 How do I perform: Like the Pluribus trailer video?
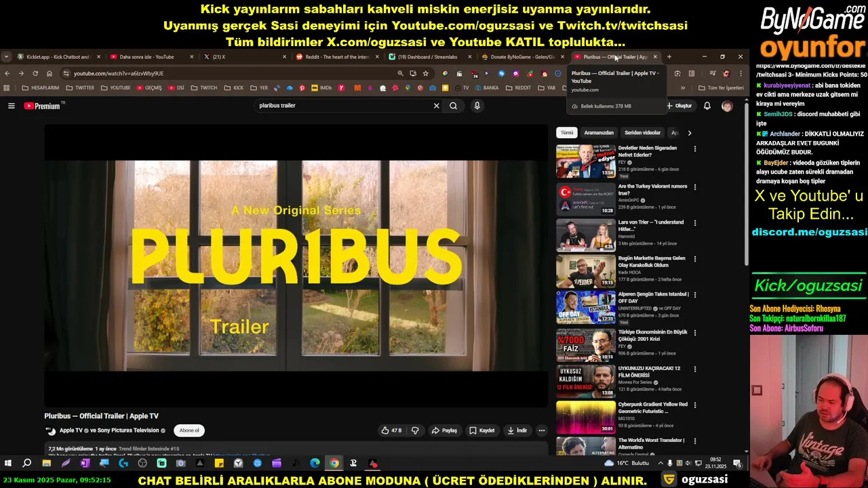point(391,430)
